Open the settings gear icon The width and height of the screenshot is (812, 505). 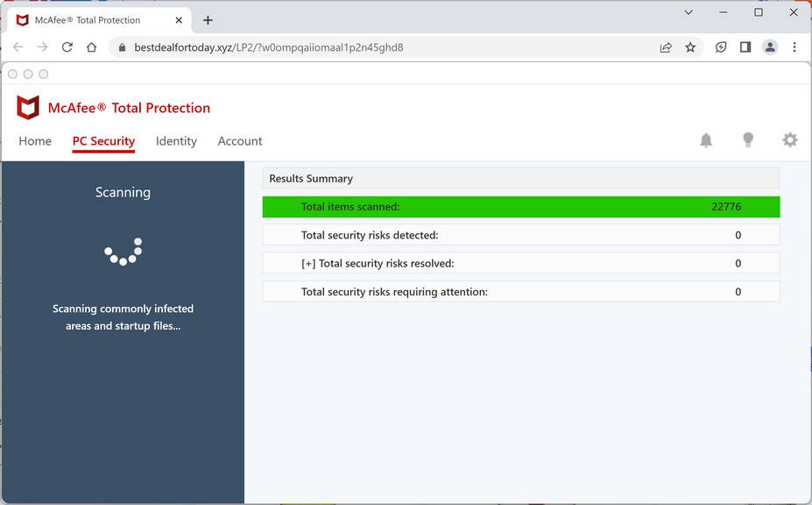790,140
